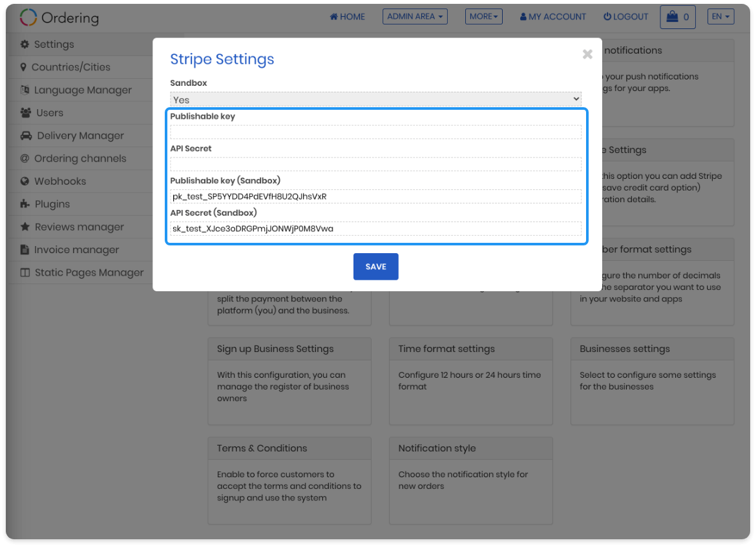Click the Sandbox label text
The width and height of the screenshot is (756, 547).
tap(189, 83)
